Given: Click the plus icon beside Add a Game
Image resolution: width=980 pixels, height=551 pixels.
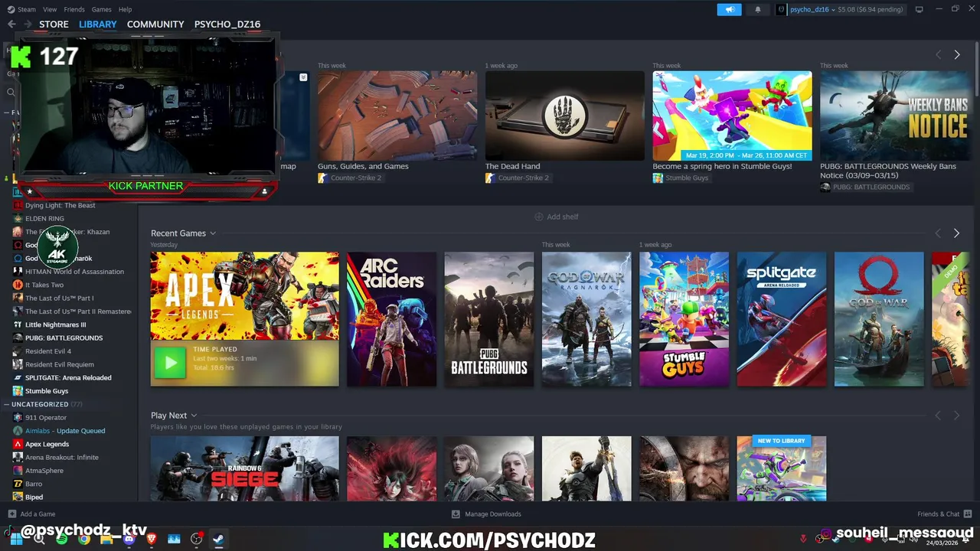Looking at the screenshot, I should pyautogui.click(x=11, y=514).
